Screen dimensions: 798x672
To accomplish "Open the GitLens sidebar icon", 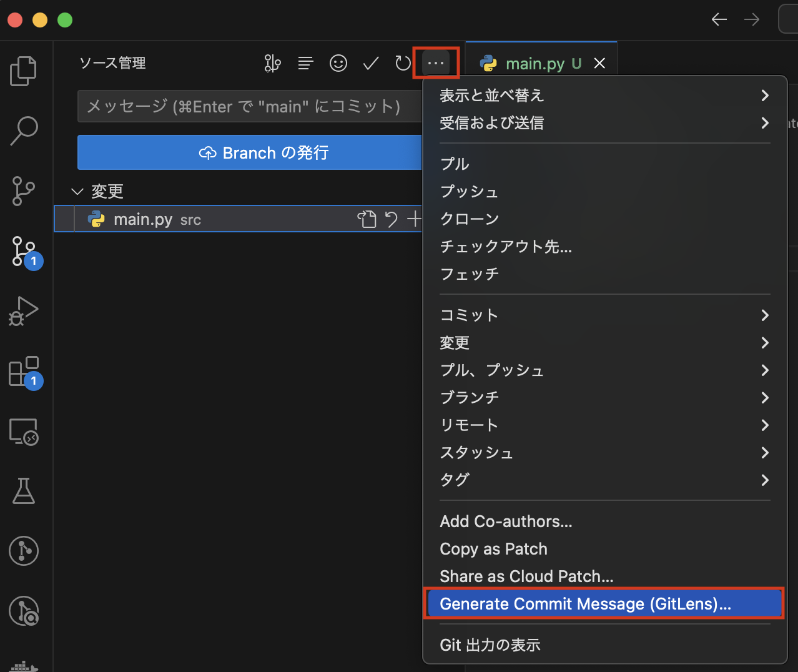I will click(x=24, y=550).
